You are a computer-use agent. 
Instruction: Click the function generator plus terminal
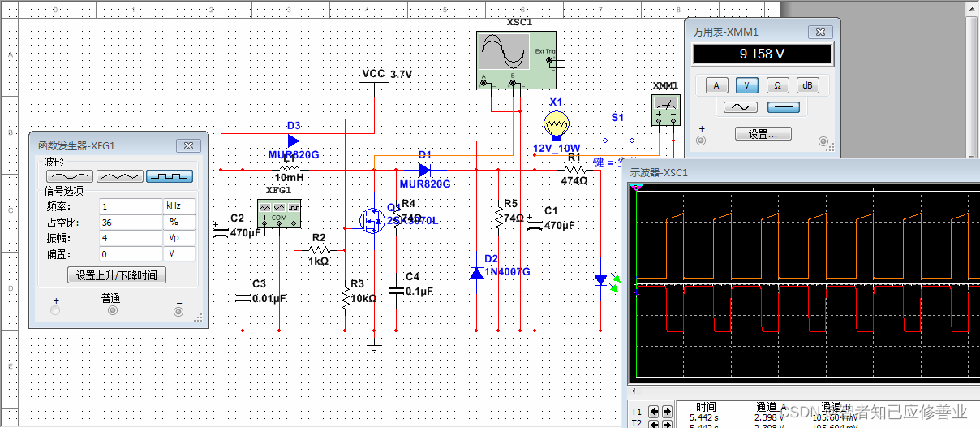pyautogui.click(x=56, y=310)
